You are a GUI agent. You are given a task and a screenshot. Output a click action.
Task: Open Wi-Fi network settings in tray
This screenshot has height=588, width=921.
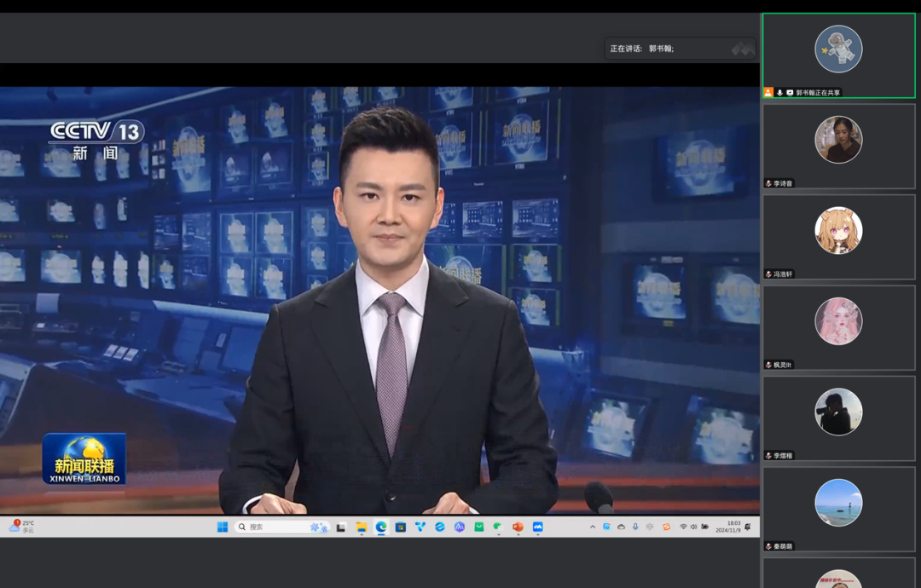pyautogui.click(x=683, y=527)
